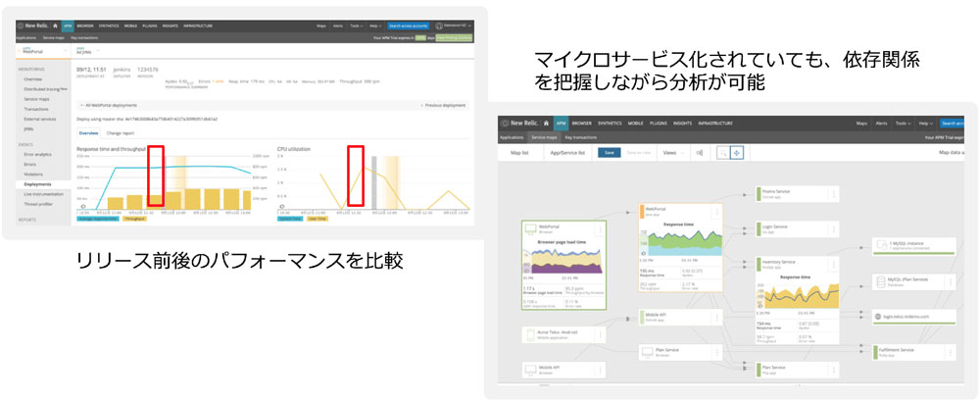Open kebab menu on Acme Telco-Android node
Image resolution: width=980 pixels, height=401 pixels.
click(600, 334)
